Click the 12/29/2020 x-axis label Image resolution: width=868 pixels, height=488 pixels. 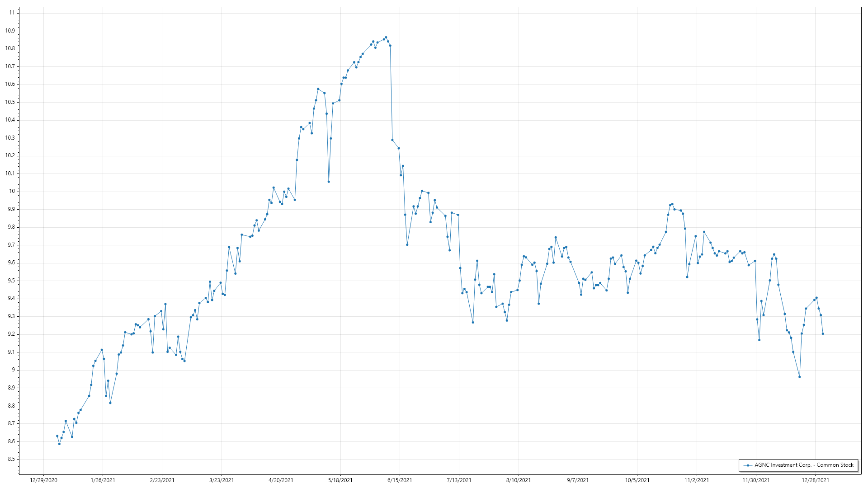pos(43,480)
